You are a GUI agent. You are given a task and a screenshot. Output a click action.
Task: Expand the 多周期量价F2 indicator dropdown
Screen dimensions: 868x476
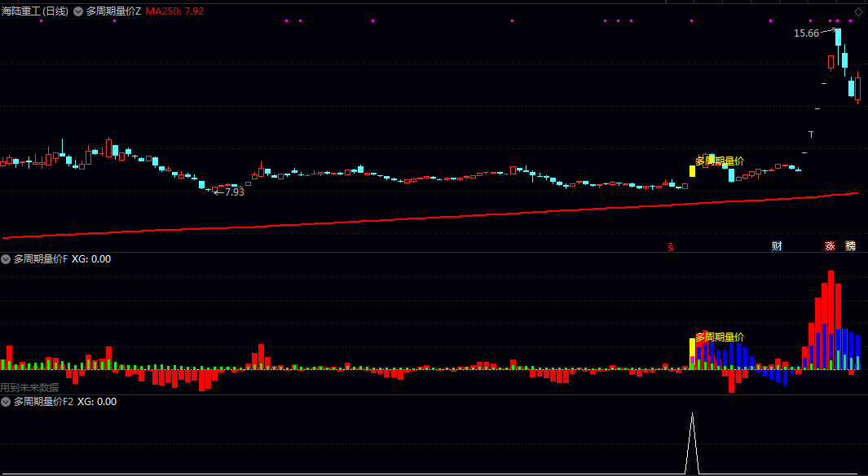pos(6,402)
